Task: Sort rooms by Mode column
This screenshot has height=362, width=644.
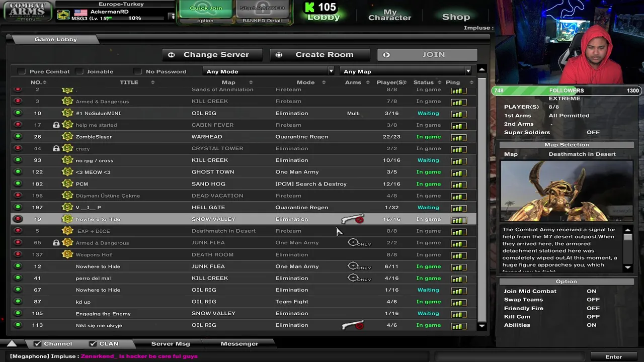Action: tap(305, 82)
